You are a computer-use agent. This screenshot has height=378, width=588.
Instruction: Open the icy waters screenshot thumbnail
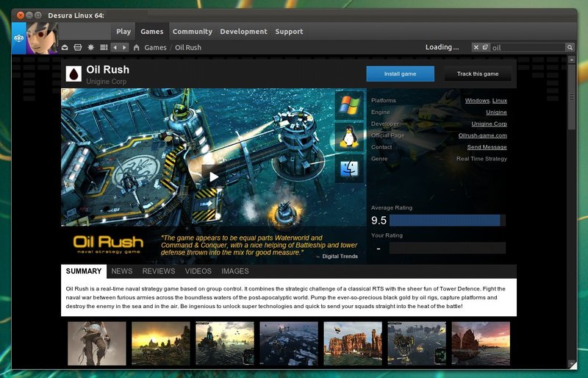[x=289, y=343]
